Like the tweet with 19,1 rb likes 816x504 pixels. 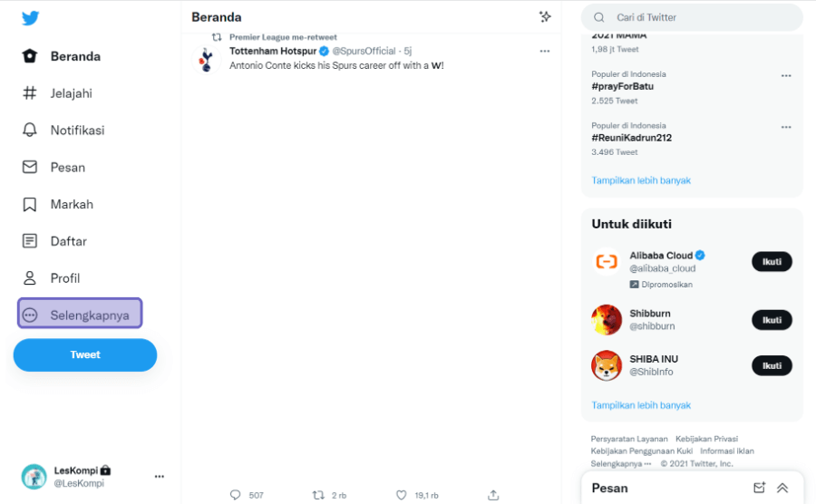402,495
